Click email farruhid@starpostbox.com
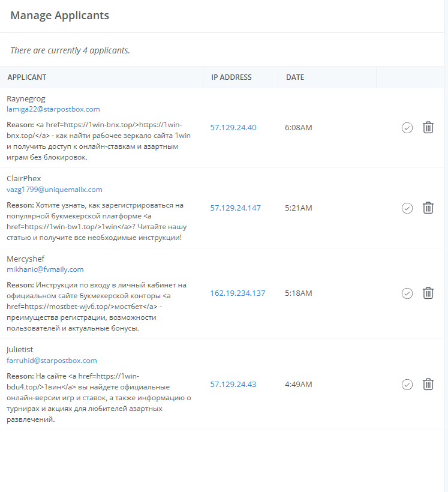The height and width of the screenshot is (492, 448). (52, 361)
